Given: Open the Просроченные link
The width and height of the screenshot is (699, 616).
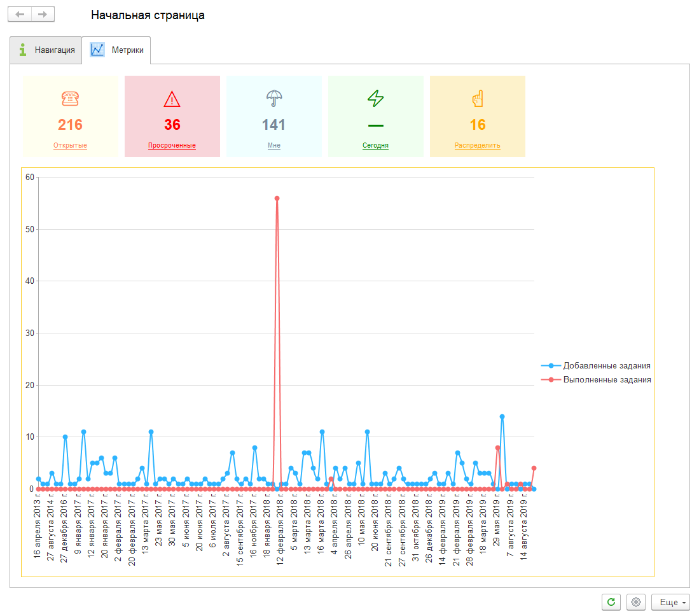Looking at the screenshot, I should [172, 146].
